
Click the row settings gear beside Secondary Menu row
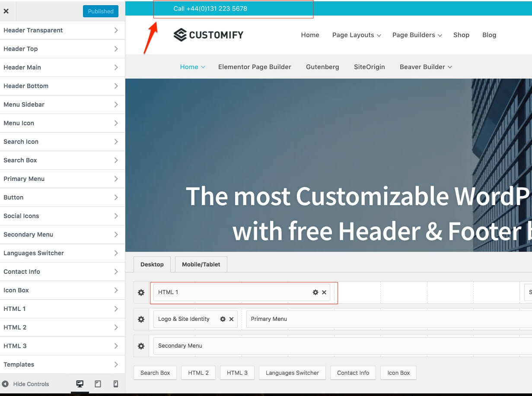click(140, 346)
